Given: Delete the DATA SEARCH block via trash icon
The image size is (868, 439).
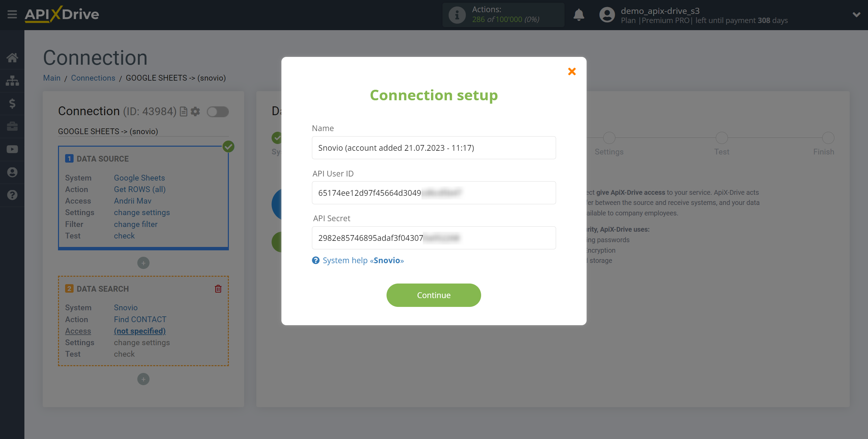Looking at the screenshot, I should [218, 288].
